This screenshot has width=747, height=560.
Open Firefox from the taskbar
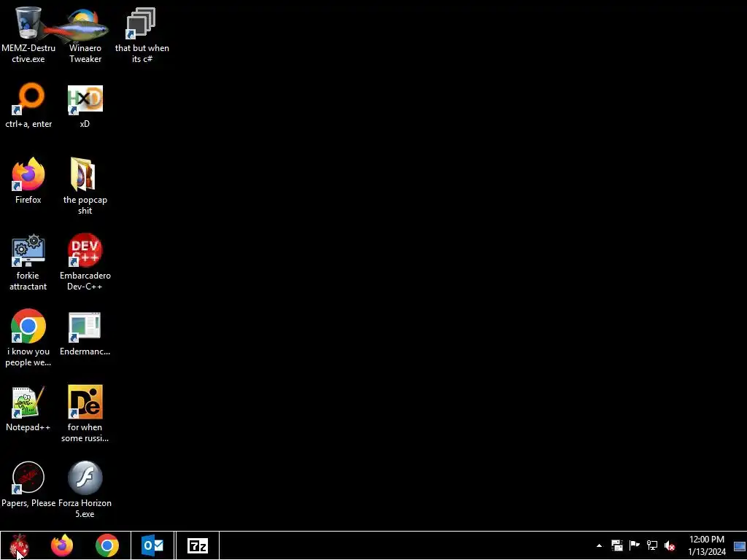62,545
